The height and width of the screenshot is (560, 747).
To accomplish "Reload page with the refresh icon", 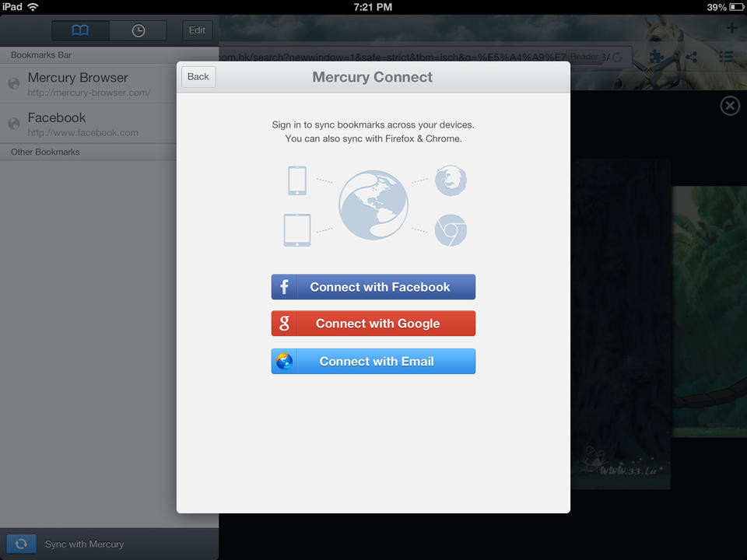I will pos(617,57).
